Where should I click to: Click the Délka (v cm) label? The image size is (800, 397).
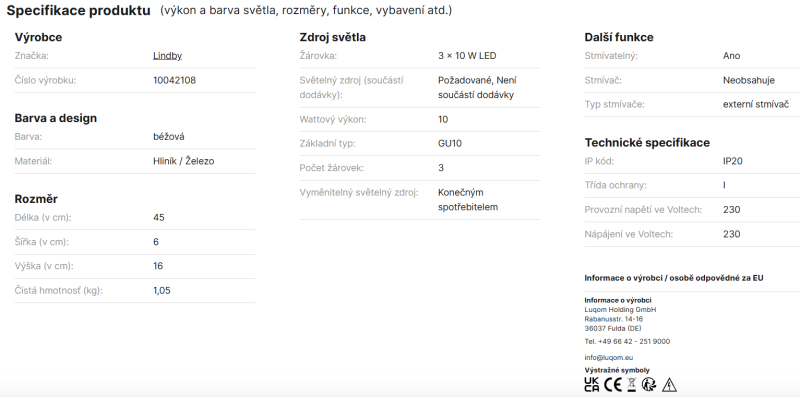tap(43, 217)
